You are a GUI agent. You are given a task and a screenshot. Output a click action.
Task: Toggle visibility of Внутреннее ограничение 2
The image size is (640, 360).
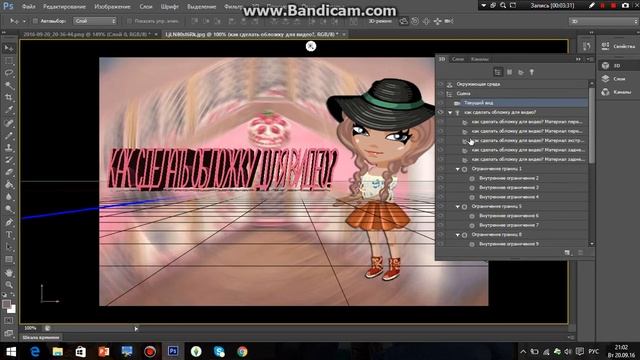pyautogui.click(x=440, y=178)
